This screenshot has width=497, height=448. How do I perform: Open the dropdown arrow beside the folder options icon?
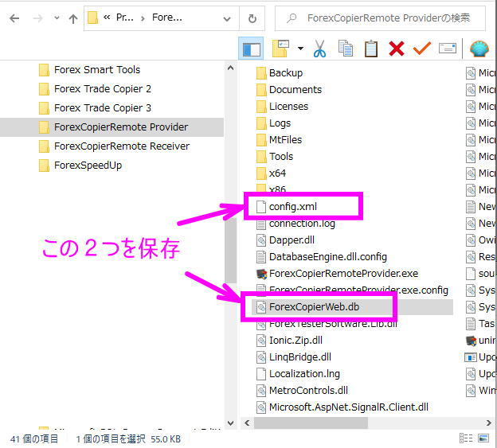300,49
